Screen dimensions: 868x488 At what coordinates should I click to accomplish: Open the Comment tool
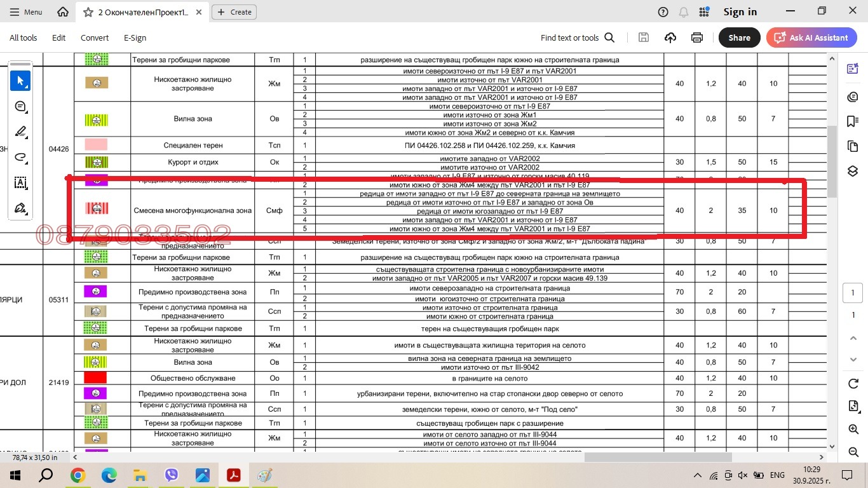[x=20, y=106]
